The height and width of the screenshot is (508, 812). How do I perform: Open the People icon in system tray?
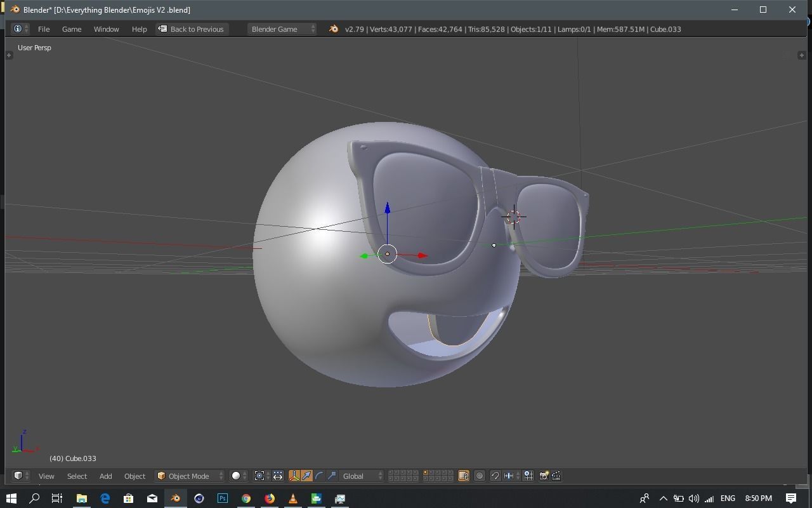tap(645, 498)
